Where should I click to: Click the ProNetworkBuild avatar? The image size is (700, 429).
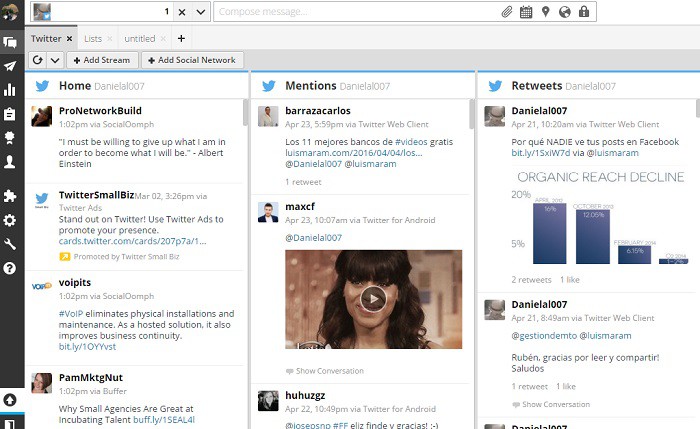42,117
